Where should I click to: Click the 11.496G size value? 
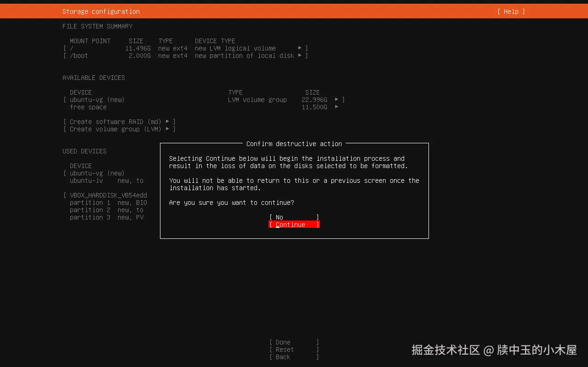click(138, 48)
